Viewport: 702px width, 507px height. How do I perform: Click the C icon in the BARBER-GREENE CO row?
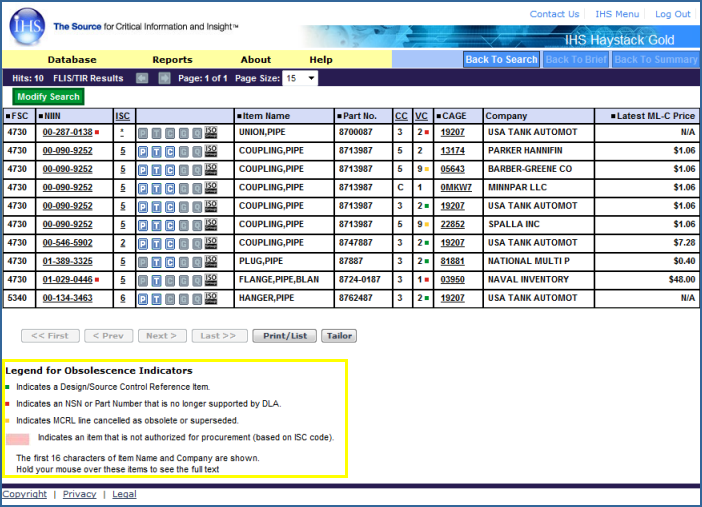point(170,170)
